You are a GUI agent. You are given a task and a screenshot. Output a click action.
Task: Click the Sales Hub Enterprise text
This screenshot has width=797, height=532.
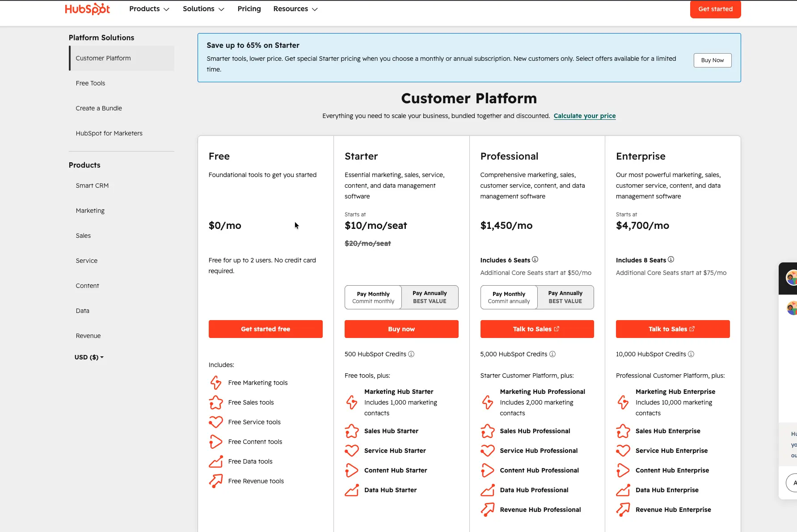[668, 431]
